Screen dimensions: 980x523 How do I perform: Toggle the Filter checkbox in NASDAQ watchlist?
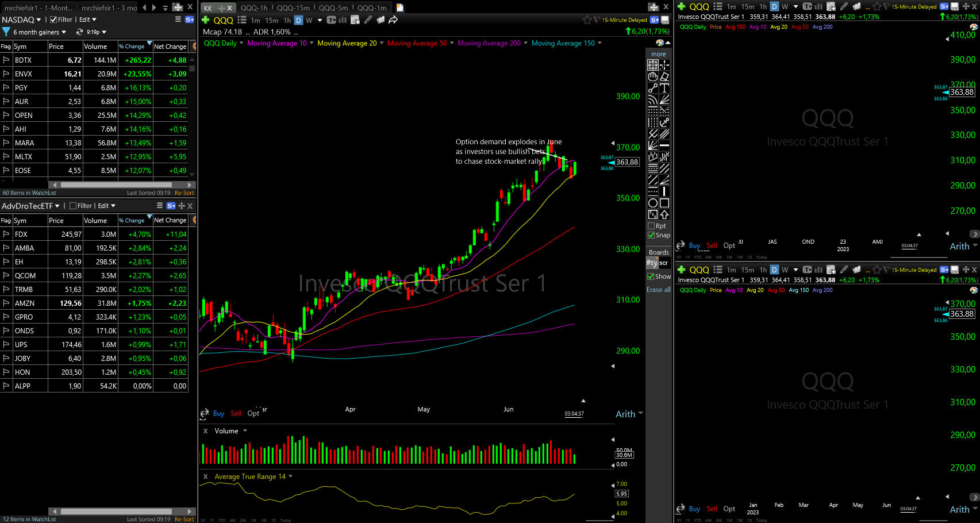(x=53, y=20)
